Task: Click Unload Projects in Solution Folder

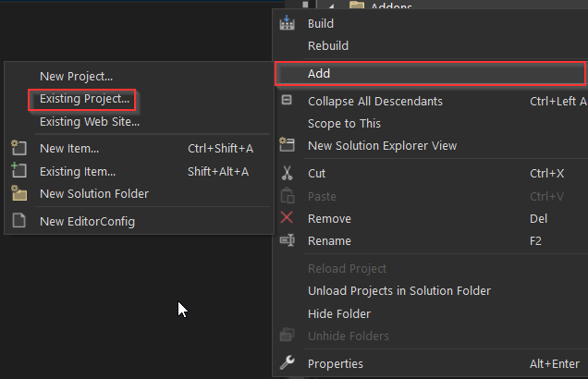Action: (x=399, y=291)
